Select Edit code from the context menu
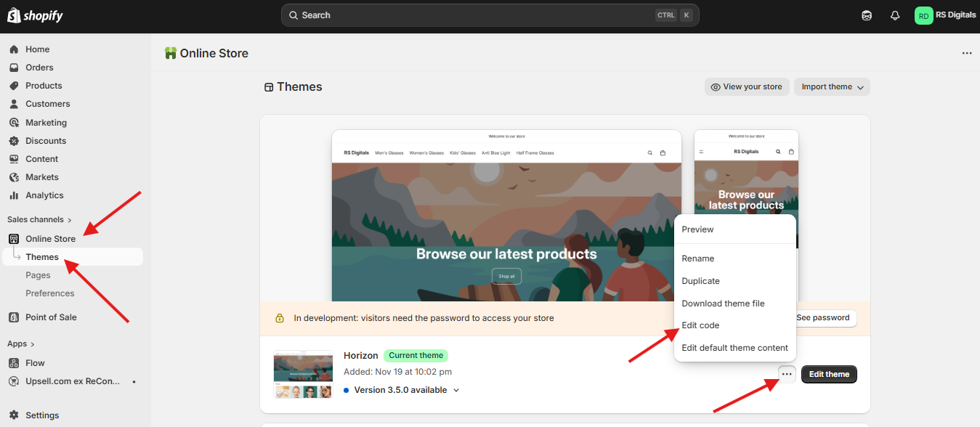980x427 pixels. pyautogui.click(x=700, y=325)
